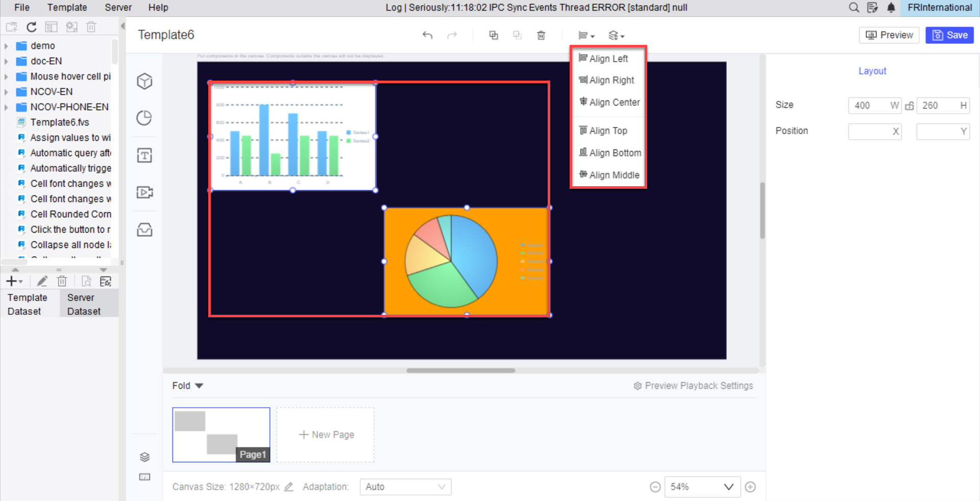Click the layers stack icon in sidebar

[144, 457]
